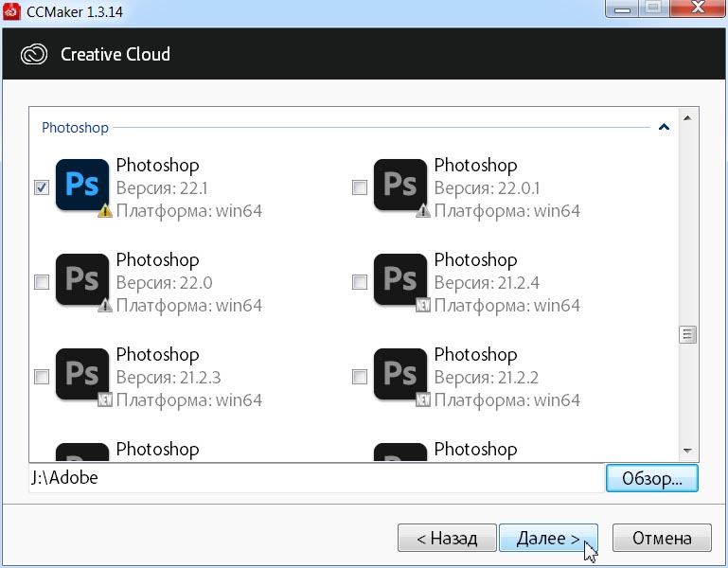Click the Creative Cloud header title

click(x=115, y=54)
